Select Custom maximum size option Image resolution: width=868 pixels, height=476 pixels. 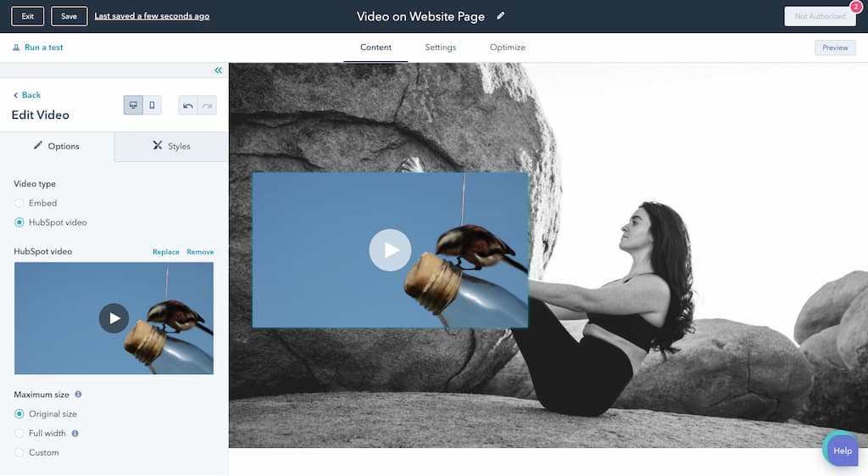(19, 453)
